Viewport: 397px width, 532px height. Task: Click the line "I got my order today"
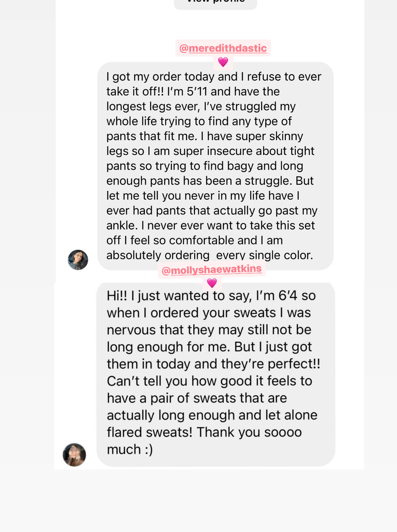pos(214,77)
